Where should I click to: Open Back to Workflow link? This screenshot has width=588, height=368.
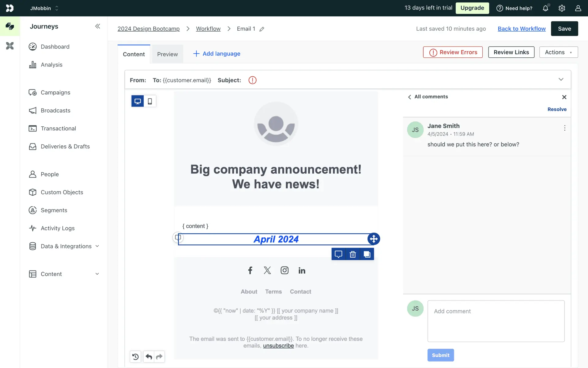(522, 29)
